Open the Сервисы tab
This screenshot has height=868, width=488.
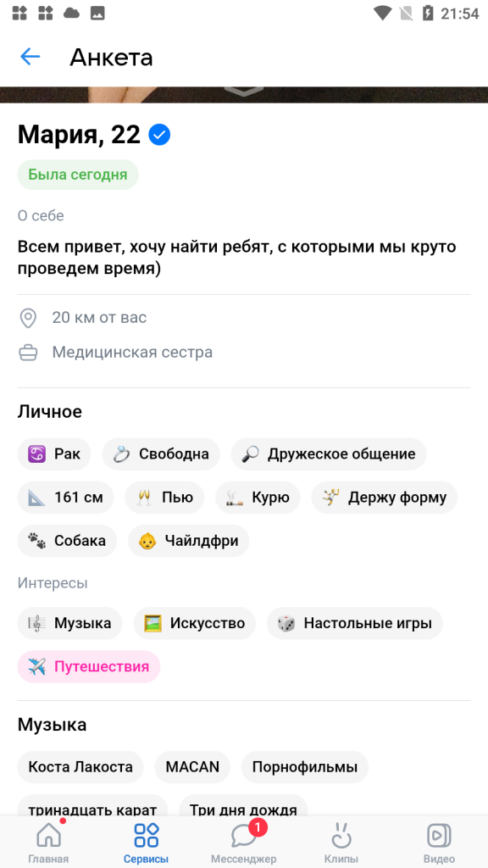tap(146, 843)
